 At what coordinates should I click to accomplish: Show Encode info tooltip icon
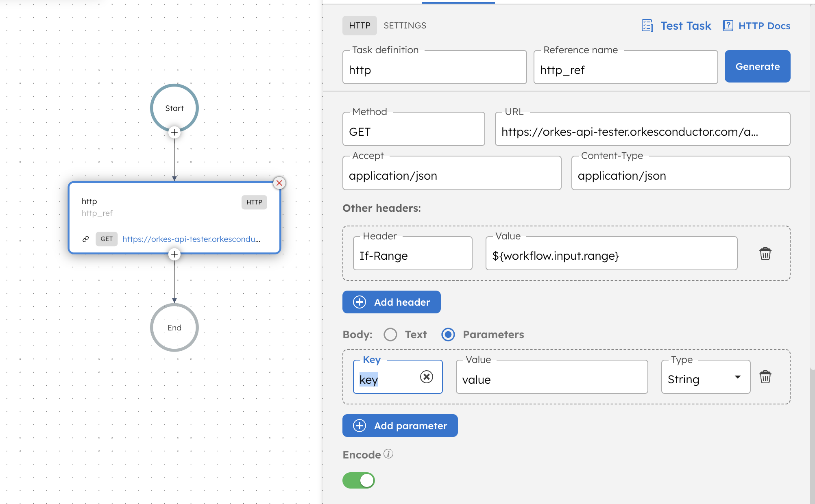click(x=388, y=454)
